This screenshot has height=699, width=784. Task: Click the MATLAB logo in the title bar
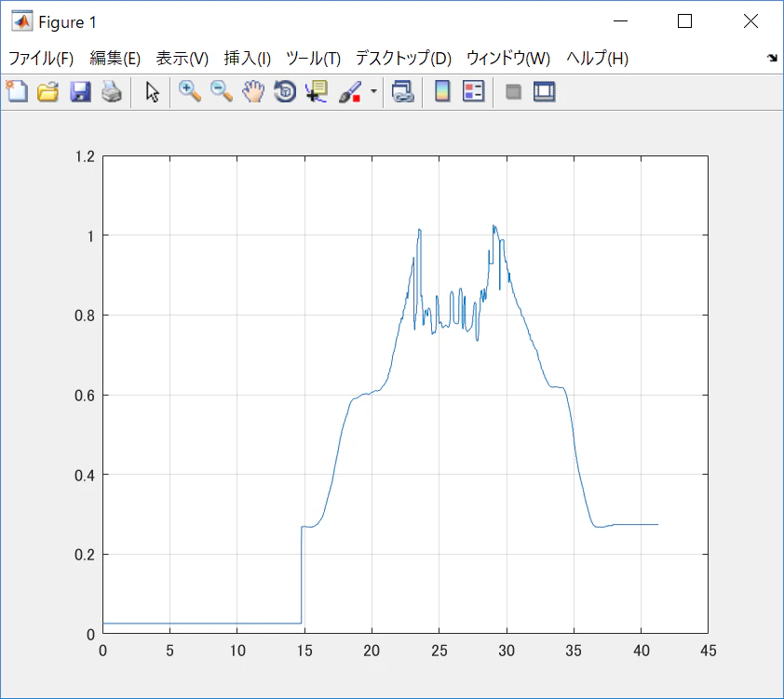point(22,21)
